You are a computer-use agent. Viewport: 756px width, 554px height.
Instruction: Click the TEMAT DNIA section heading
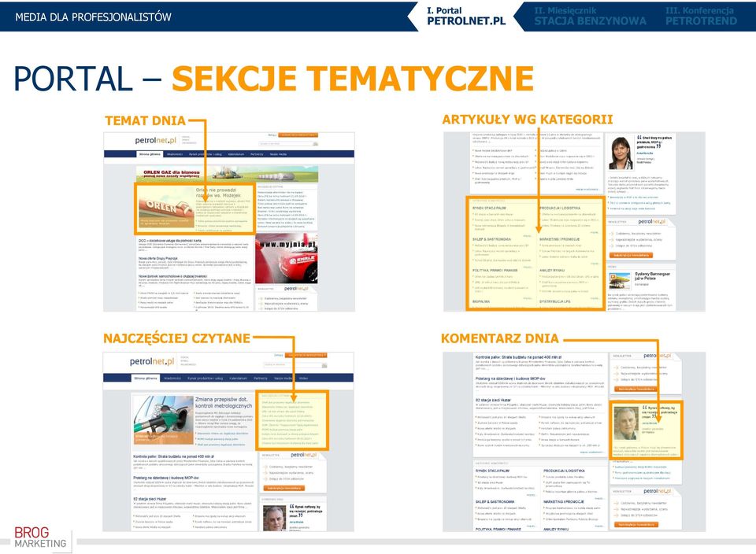[x=145, y=120]
